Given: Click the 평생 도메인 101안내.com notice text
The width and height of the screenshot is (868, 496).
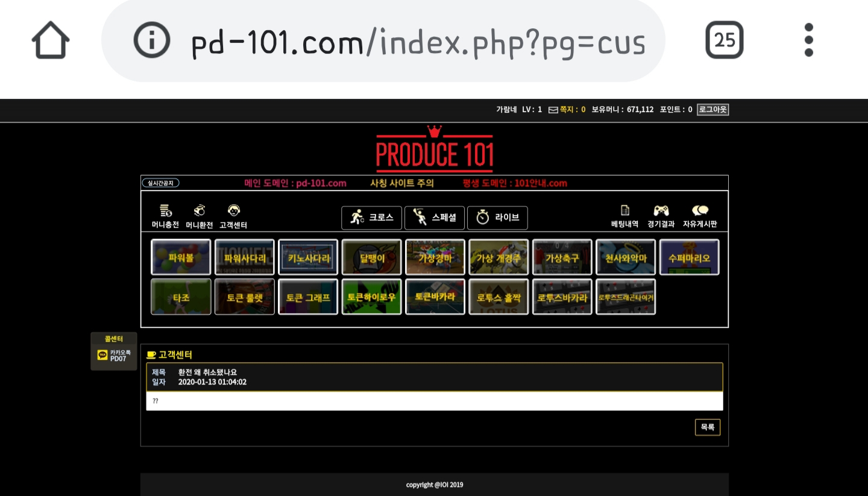Looking at the screenshot, I should [515, 183].
